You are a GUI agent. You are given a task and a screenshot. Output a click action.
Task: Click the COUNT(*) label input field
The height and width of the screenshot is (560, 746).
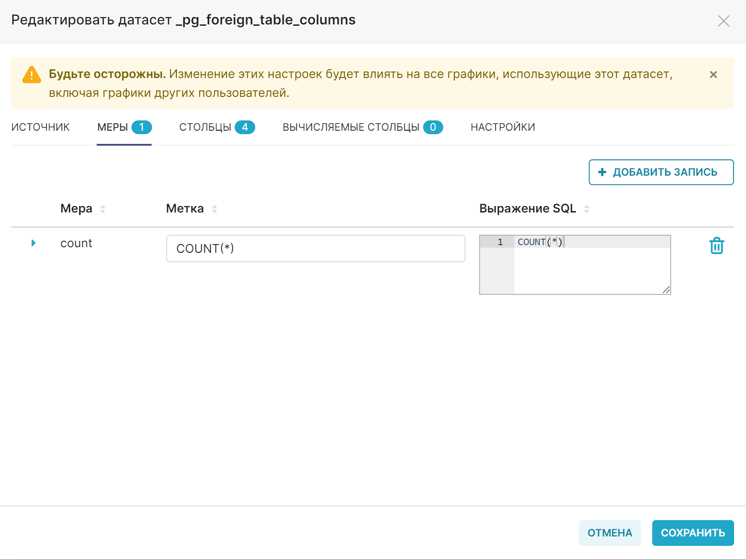coord(316,248)
